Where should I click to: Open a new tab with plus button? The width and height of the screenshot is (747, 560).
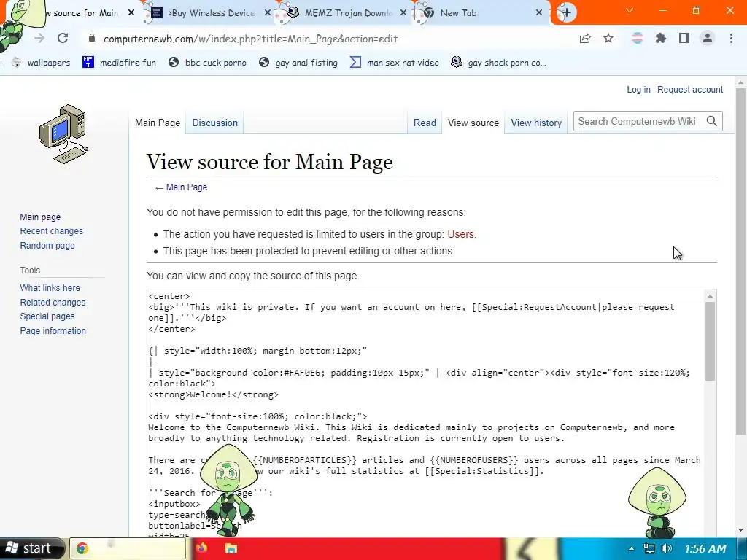[x=566, y=12]
